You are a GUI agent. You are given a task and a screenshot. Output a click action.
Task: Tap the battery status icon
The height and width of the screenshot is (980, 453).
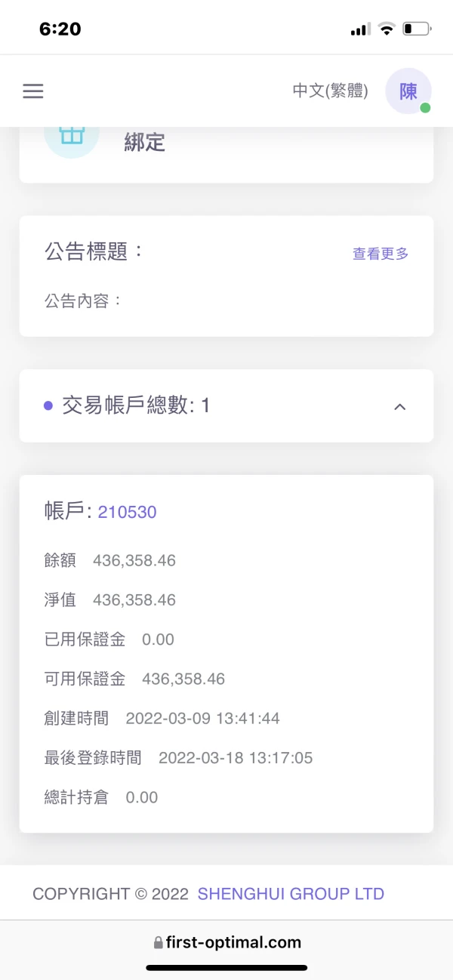(x=416, y=29)
